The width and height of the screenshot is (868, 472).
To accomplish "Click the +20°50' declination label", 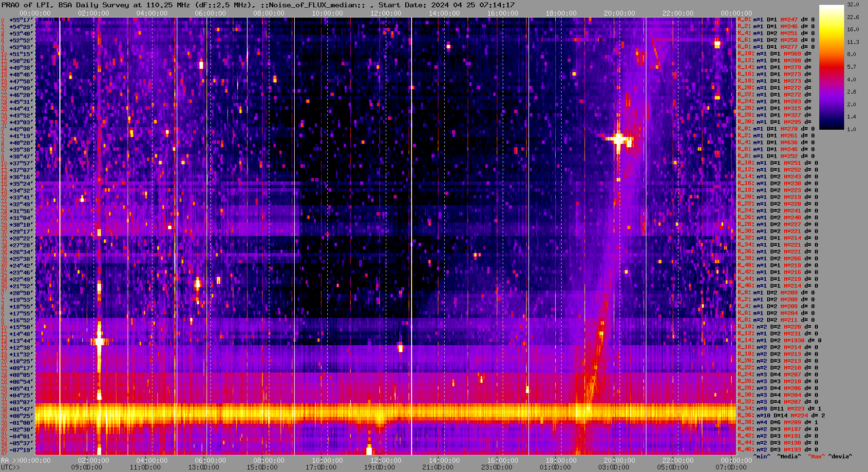I will [21, 293].
